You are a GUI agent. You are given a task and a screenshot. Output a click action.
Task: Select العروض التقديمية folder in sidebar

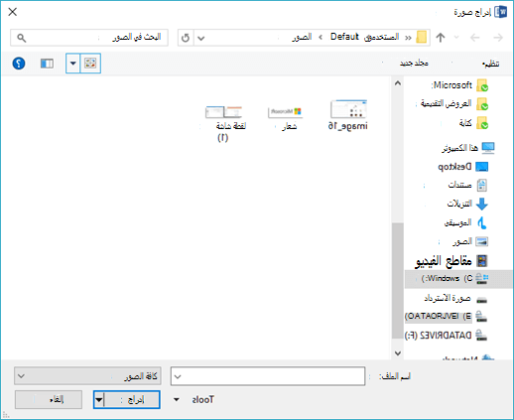[x=454, y=104]
